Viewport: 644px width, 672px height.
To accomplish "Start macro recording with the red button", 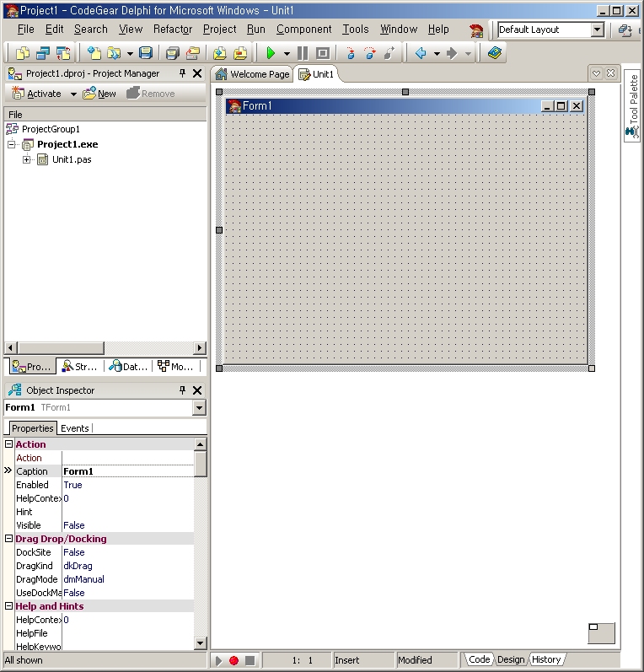I will pyautogui.click(x=233, y=661).
